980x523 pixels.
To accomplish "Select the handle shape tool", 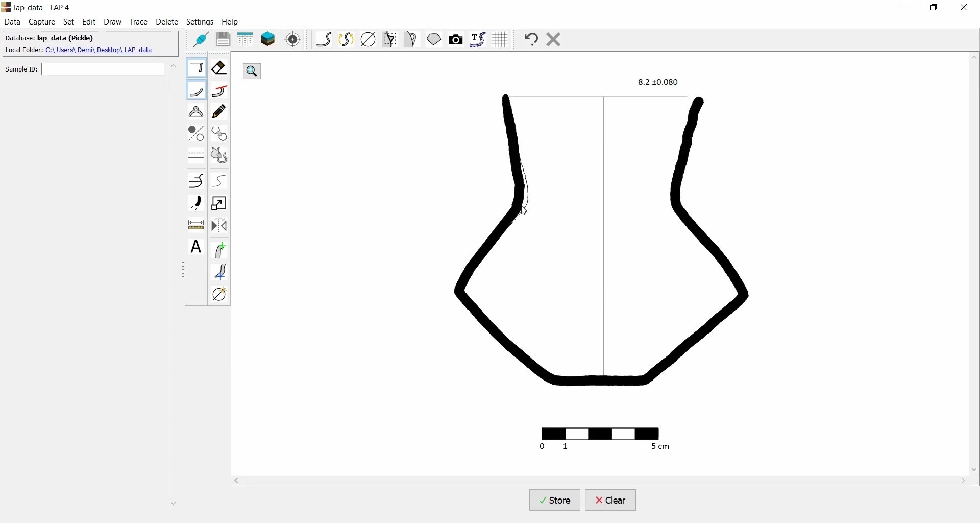I will point(197,112).
